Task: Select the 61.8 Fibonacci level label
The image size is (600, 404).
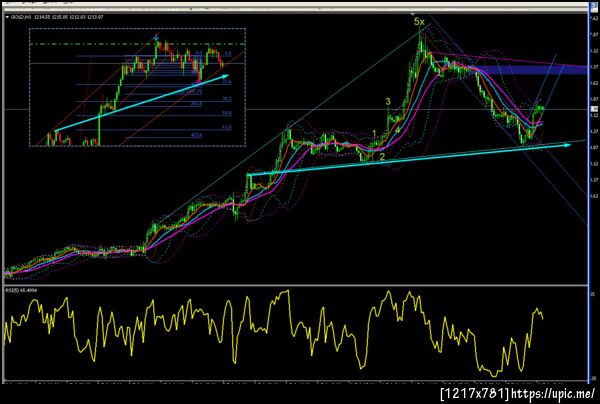Action: pyautogui.click(x=227, y=127)
